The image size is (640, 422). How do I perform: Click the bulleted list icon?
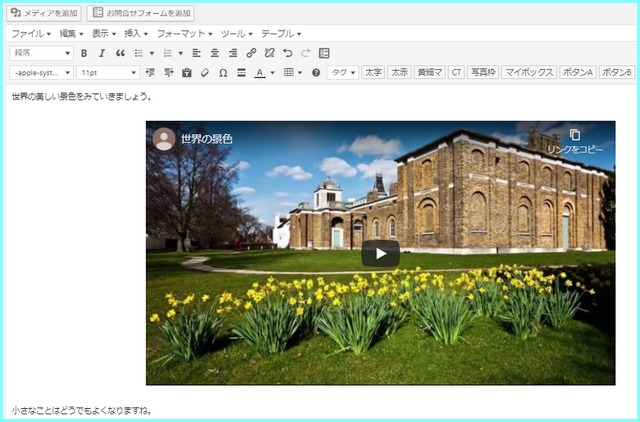pos(139,53)
